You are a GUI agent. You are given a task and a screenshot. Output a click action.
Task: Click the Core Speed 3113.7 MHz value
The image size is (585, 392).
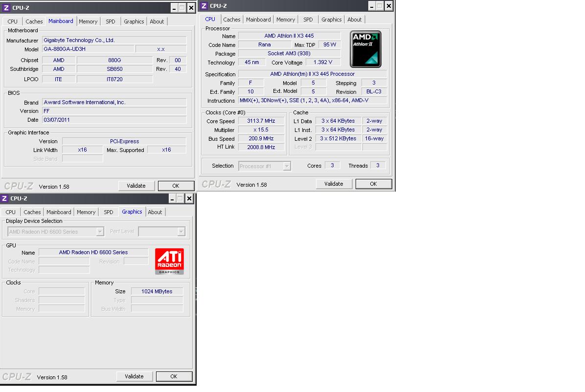[x=261, y=121]
